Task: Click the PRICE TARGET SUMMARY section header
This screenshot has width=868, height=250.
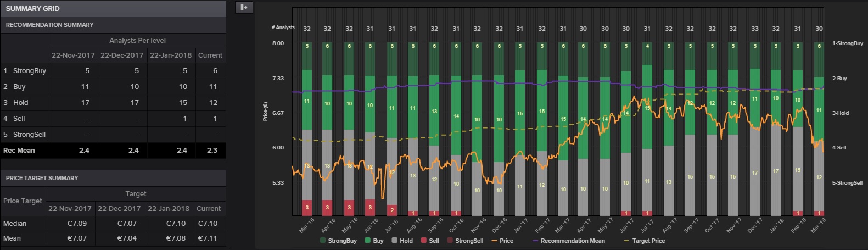Action: pos(113,178)
